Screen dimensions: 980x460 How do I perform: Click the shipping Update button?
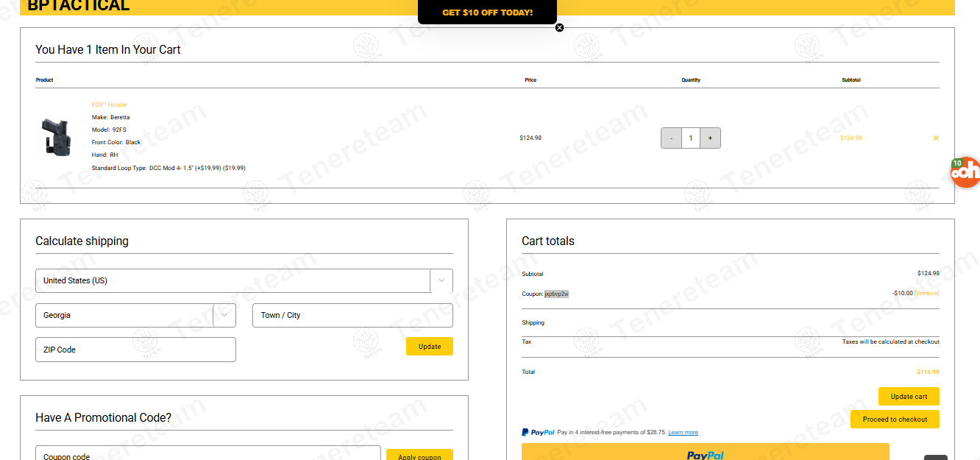(x=430, y=347)
